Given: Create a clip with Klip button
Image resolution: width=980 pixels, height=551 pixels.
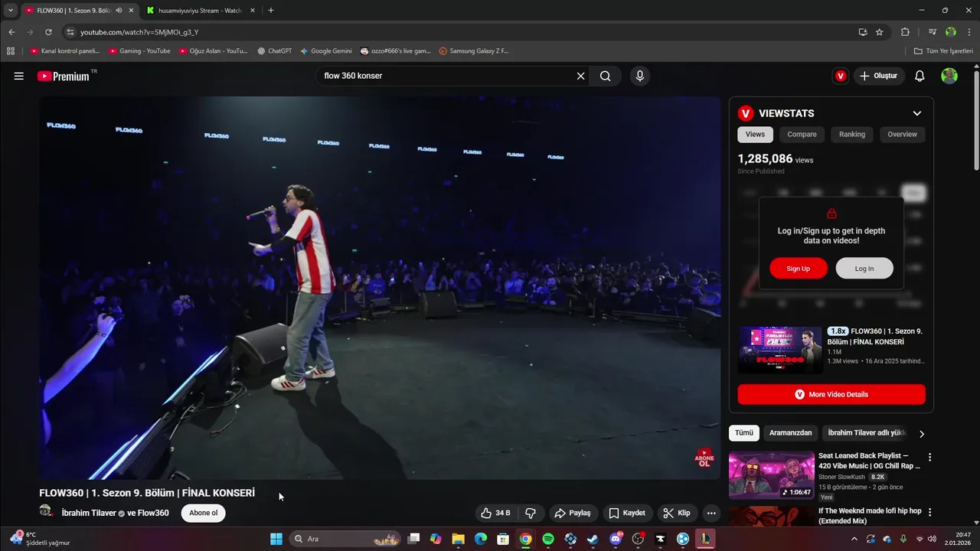Looking at the screenshot, I should coord(677,513).
